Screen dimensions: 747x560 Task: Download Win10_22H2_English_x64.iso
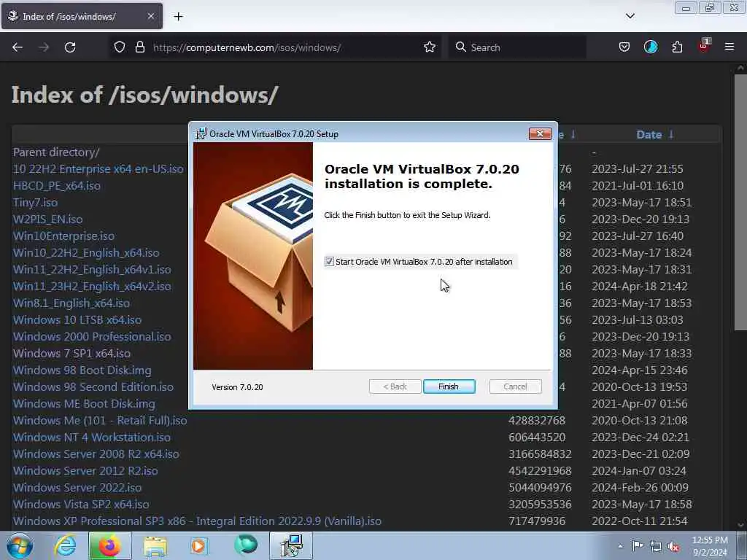[86, 252]
